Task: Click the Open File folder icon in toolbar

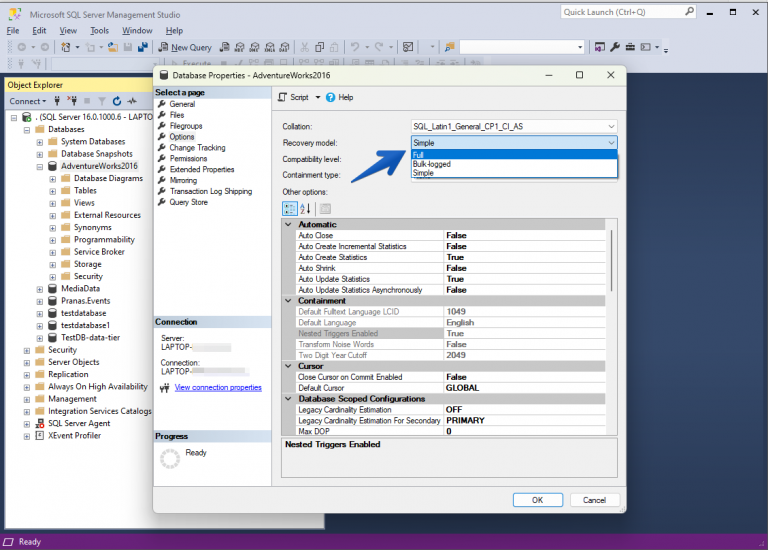Action: (x=113, y=47)
